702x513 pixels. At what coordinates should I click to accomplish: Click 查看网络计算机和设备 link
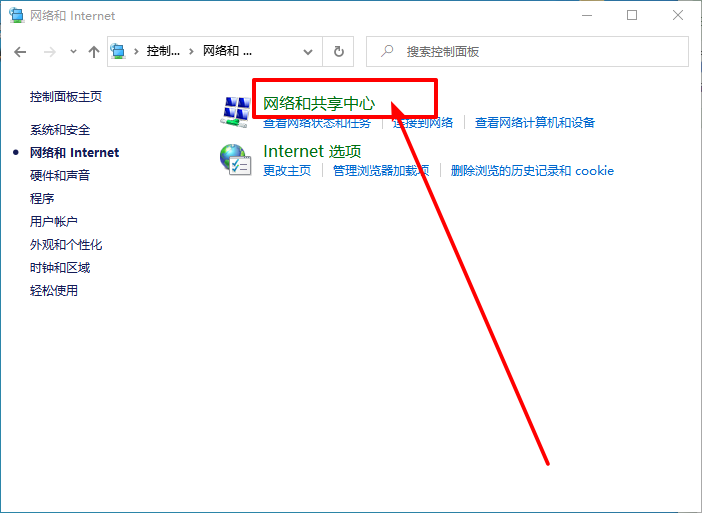click(x=534, y=123)
